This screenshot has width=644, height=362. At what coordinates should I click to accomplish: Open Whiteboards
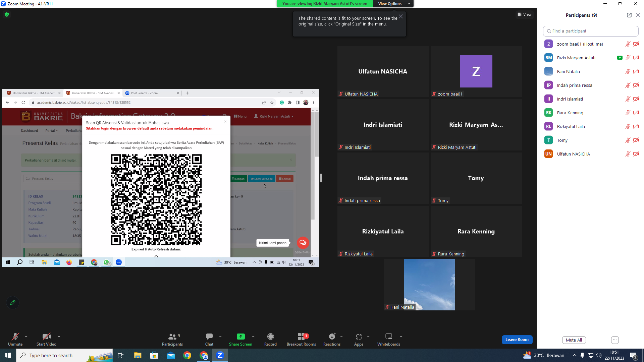[389, 339]
